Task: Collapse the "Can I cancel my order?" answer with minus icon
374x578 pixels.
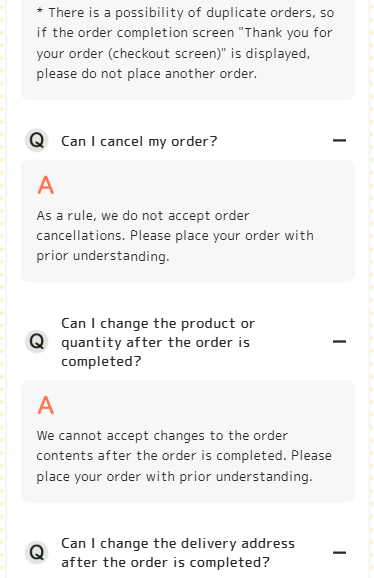Action: pos(339,140)
